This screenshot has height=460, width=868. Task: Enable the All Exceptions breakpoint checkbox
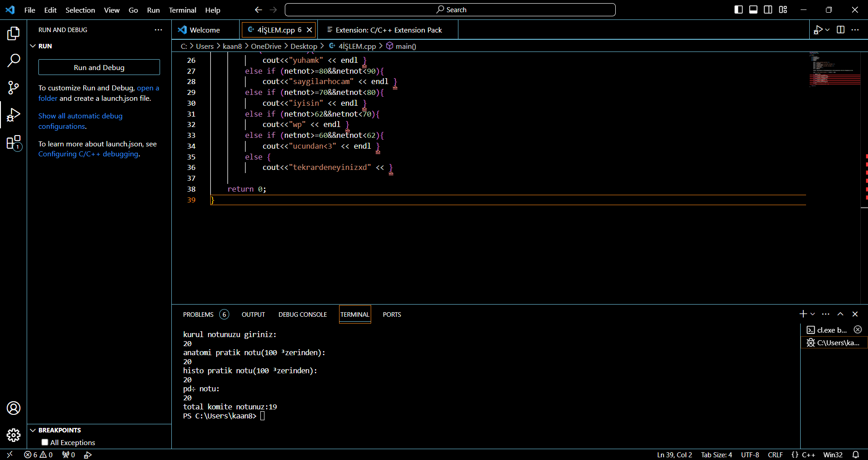45,442
